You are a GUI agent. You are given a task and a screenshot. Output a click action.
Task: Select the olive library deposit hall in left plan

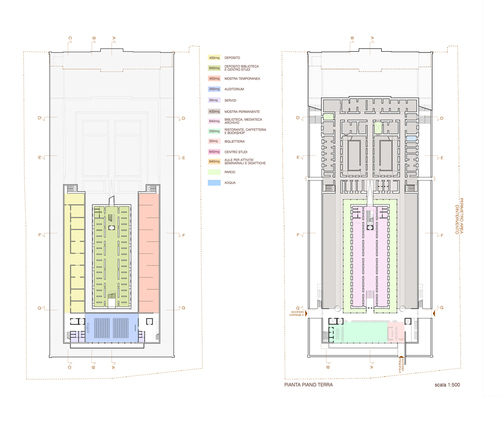[x=112, y=256]
